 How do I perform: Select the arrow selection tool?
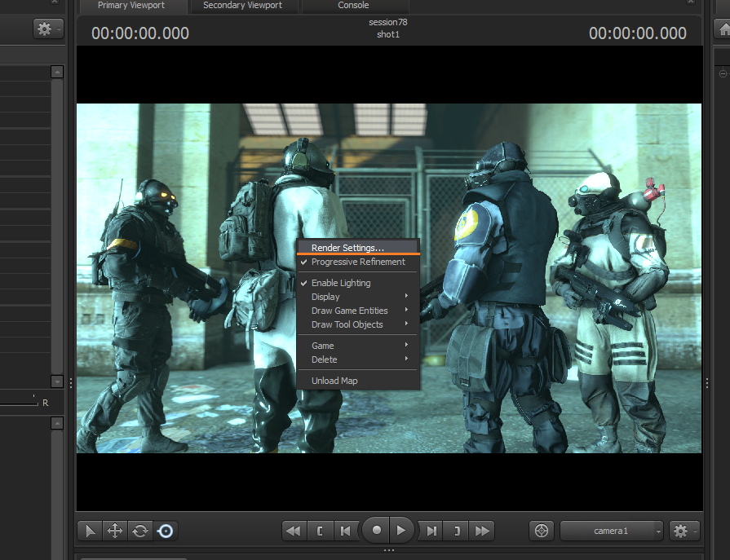click(x=90, y=531)
